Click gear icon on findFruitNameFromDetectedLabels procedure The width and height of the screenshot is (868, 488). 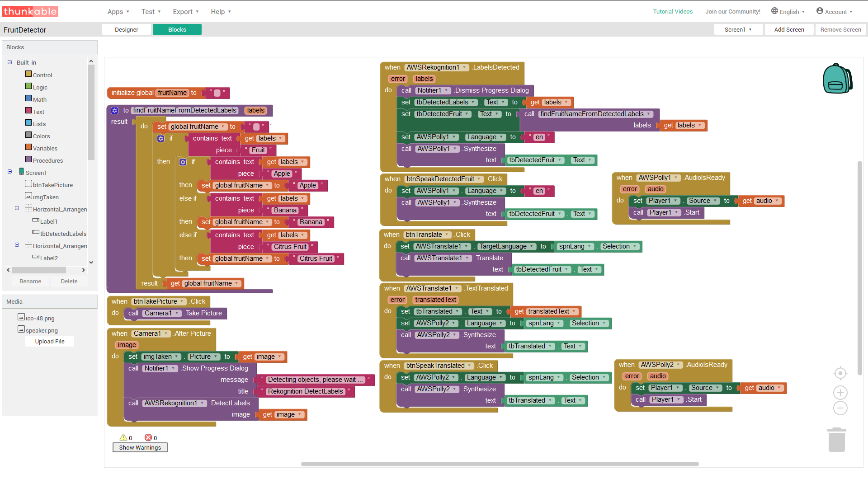pos(115,111)
